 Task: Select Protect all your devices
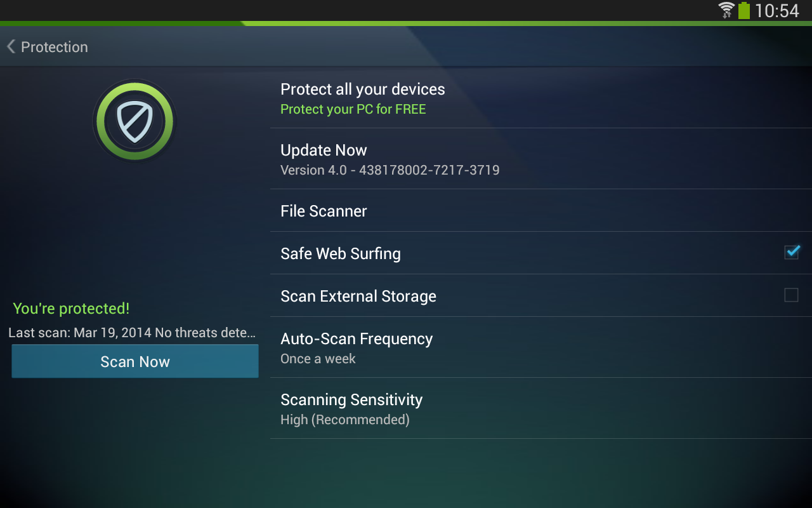(x=362, y=89)
